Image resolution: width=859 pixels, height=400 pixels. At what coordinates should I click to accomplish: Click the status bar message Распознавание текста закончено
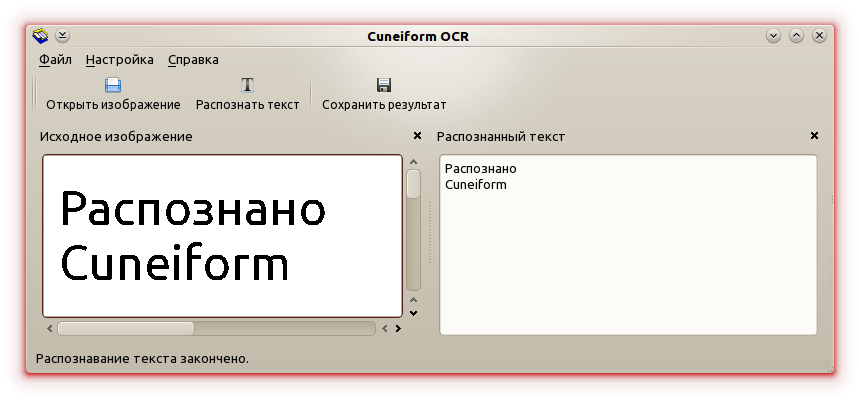point(142,359)
